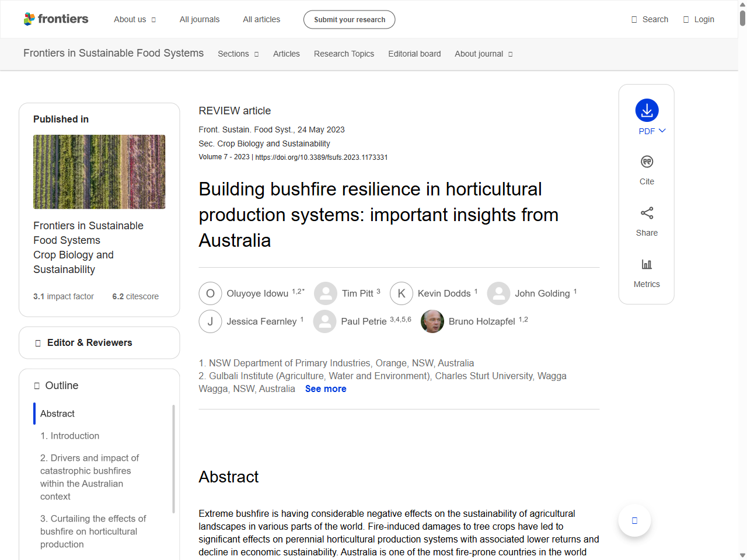The width and height of the screenshot is (747, 560).
Task: Open the PDF download options chevron
Action: tap(662, 131)
